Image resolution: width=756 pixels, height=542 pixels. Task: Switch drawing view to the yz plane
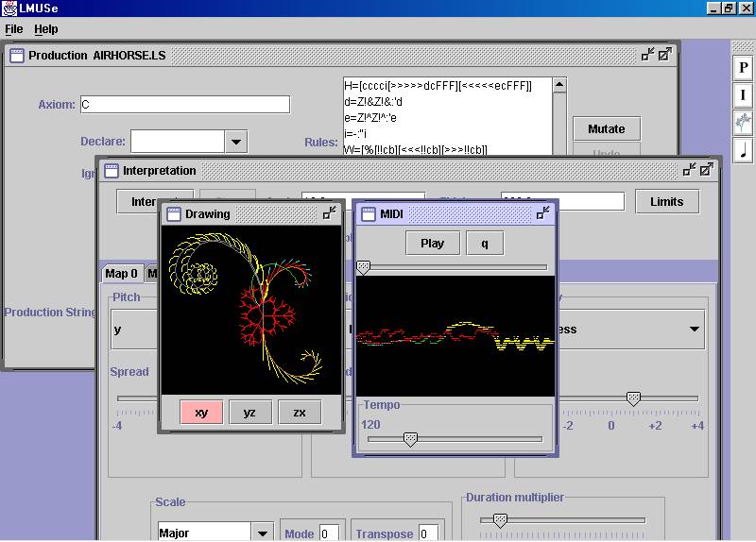pyautogui.click(x=250, y=413)
